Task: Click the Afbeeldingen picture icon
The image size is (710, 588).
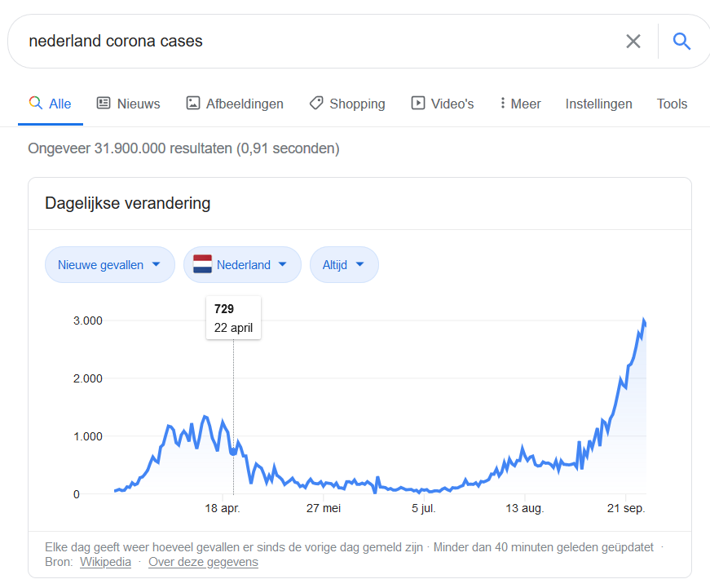Action: pyautogui.click(x=193, y=104)
